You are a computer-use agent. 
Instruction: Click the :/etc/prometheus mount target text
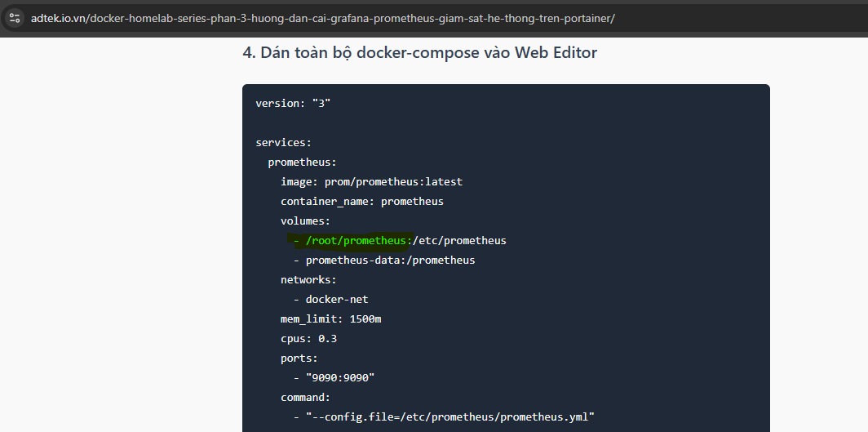[x=458, y=240]
